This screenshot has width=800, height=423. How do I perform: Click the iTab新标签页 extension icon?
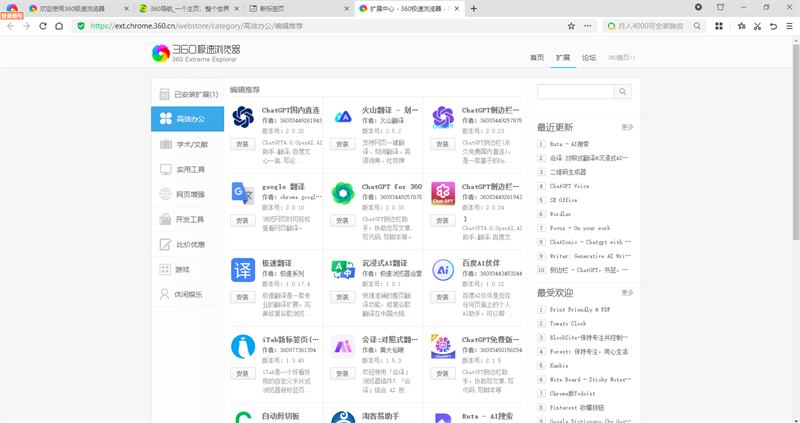(x=243, y=346)
